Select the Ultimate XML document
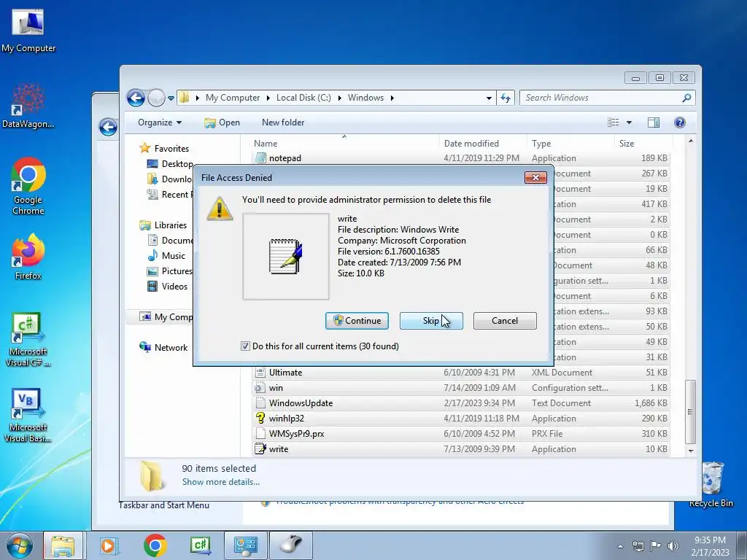 pyautogui.click(x=461, y=373)
